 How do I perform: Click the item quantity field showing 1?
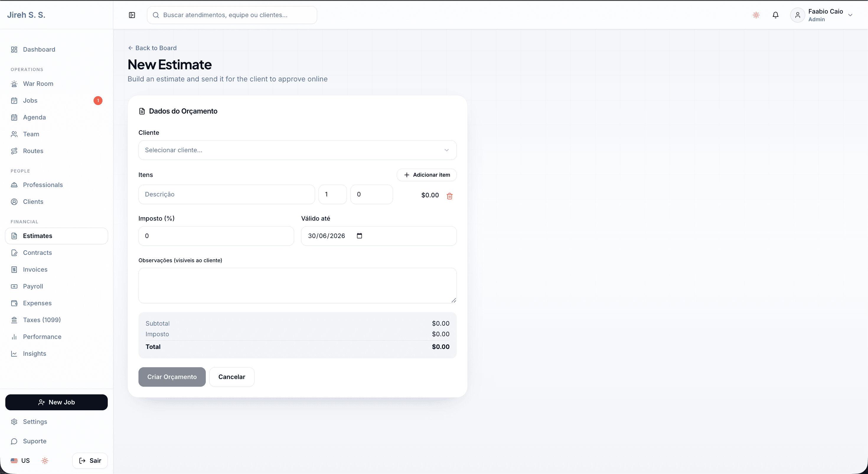click(332, 195)
